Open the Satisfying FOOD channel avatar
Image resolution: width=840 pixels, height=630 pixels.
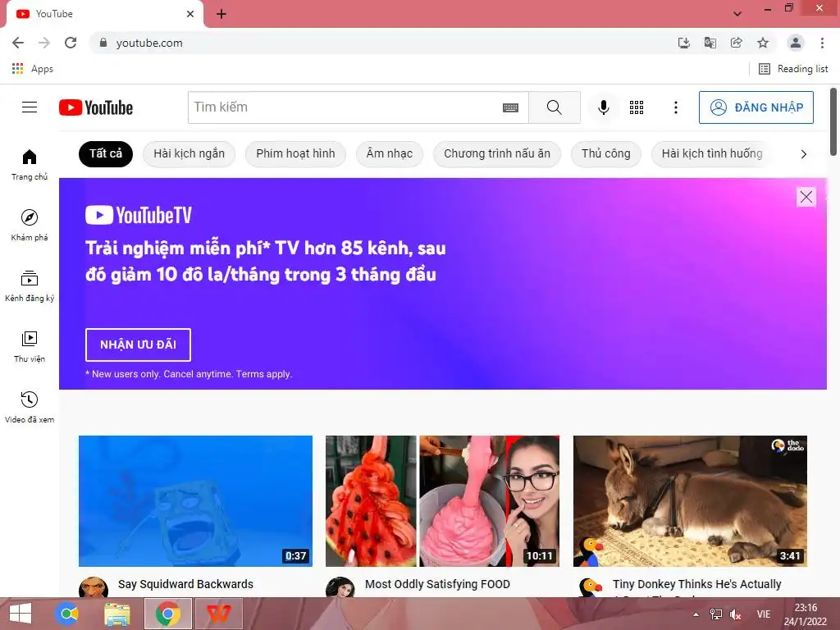340,587
